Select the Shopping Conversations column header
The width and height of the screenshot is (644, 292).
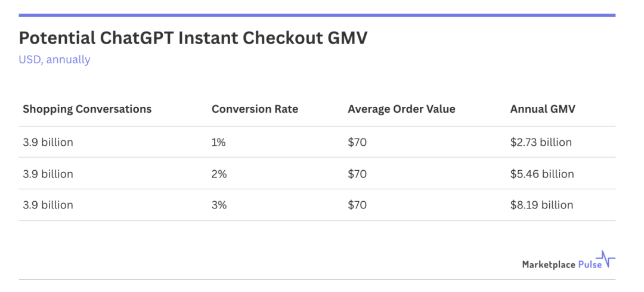click(x=87, y=109)
